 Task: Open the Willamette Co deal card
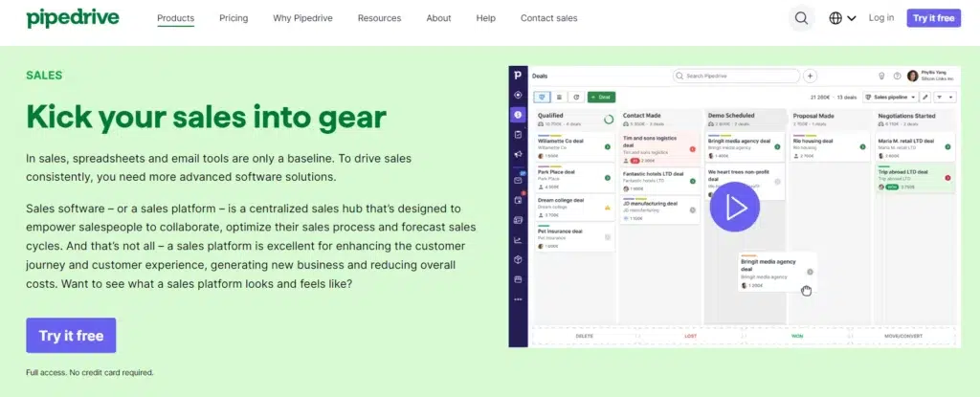click(x=574, y=147)
